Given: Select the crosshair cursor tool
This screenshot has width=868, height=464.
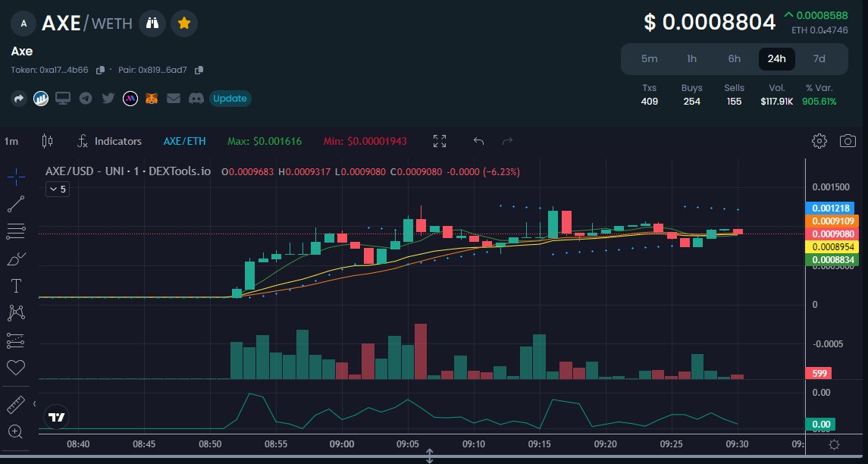Looking at the screenshot, I should pos(16,177).
